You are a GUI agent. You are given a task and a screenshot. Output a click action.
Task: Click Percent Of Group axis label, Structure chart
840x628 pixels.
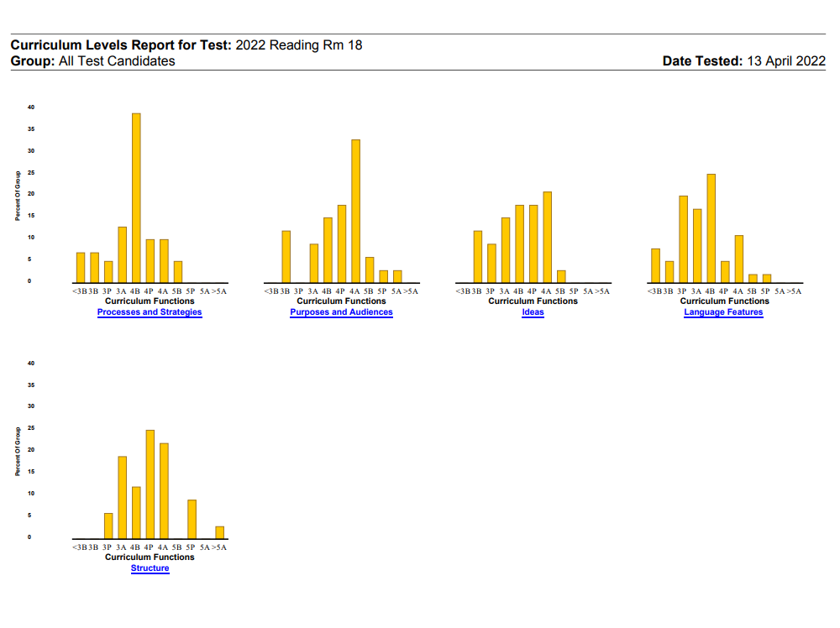tap(16, 452)
